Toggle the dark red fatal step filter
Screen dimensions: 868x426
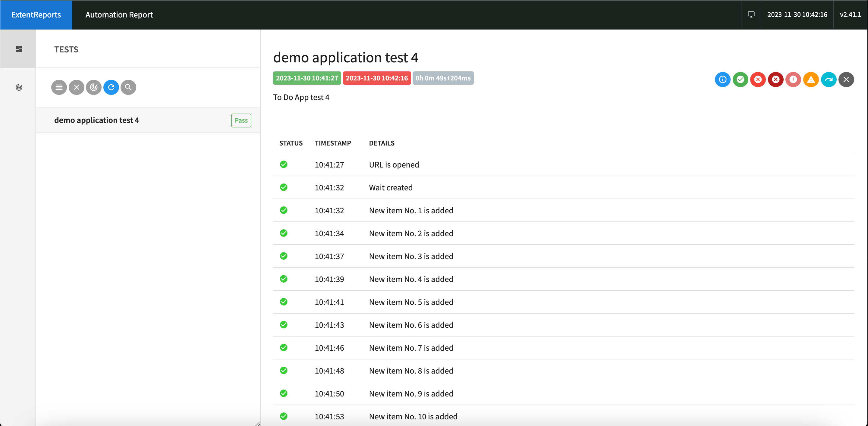point(776,80)
